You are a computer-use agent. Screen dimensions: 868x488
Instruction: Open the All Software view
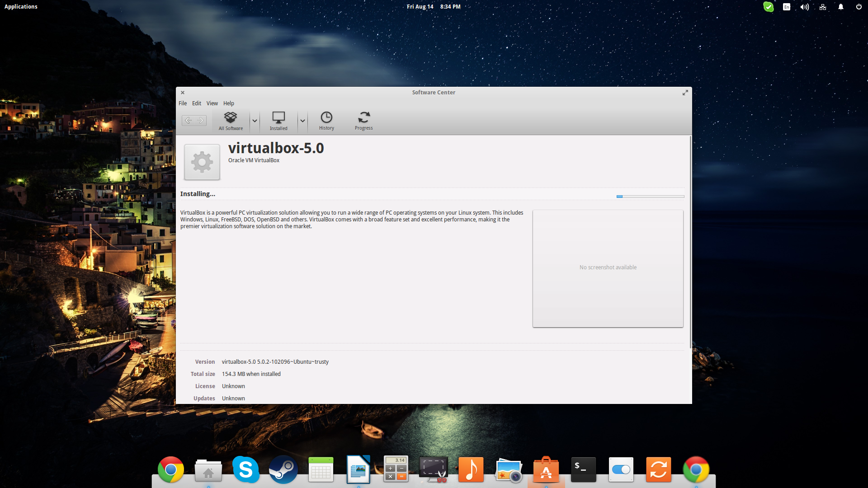231,121
